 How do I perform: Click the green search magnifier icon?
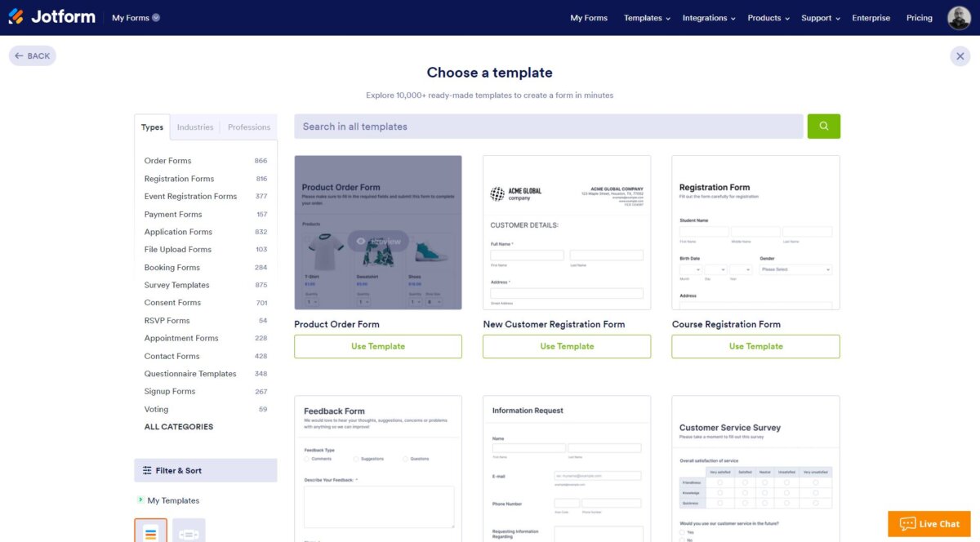click(823, 127)
